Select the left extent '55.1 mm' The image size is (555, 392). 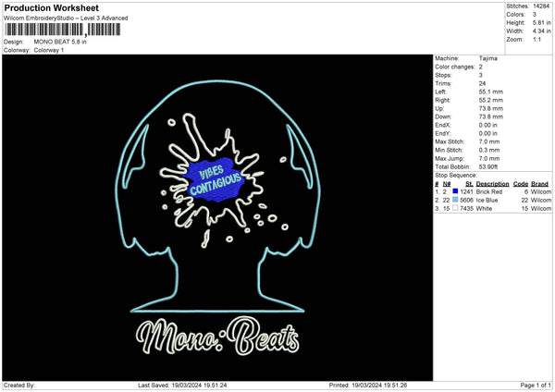coord(490,92)
